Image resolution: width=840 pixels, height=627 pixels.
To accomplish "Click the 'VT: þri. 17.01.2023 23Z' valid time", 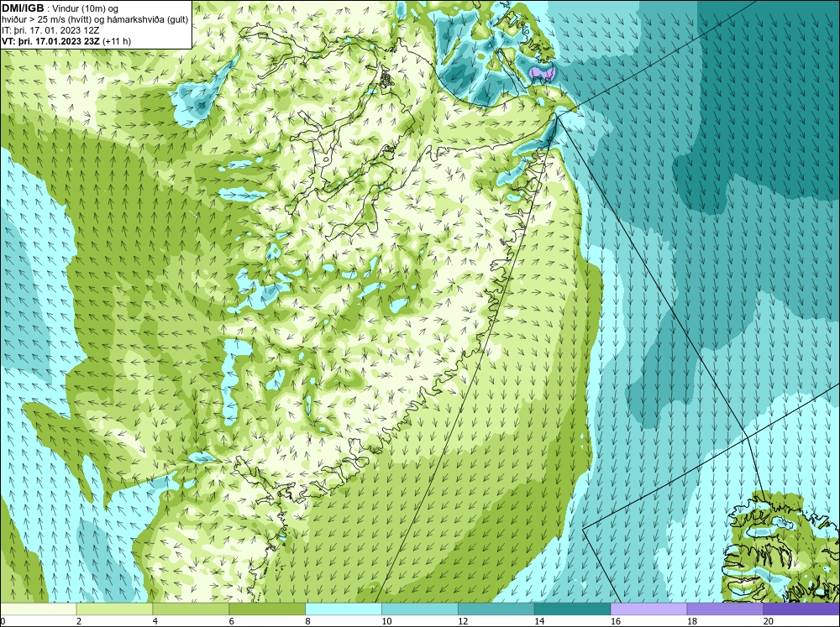I will [51, 41].
